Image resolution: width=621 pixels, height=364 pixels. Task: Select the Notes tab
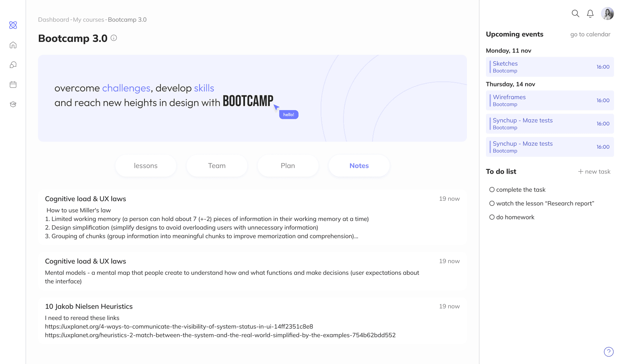359,166
